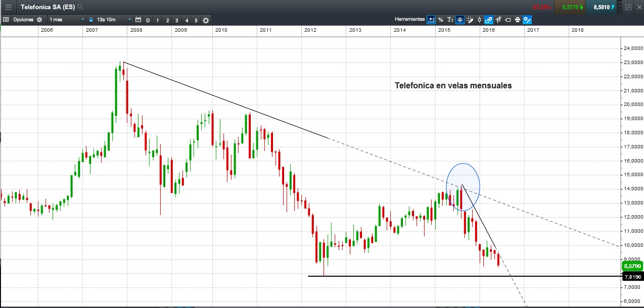Select preset 1 in the toolbar
This screenshot has height=308, width=644.
(x=158, y=20)
